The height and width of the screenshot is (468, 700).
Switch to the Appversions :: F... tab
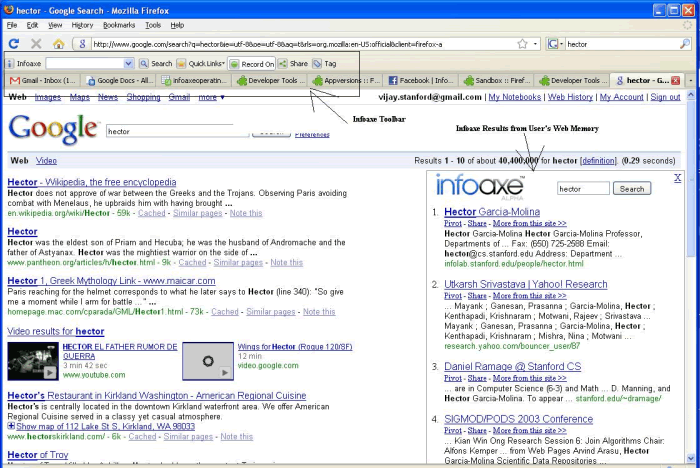pyautogui.click(x=346, y=80)
